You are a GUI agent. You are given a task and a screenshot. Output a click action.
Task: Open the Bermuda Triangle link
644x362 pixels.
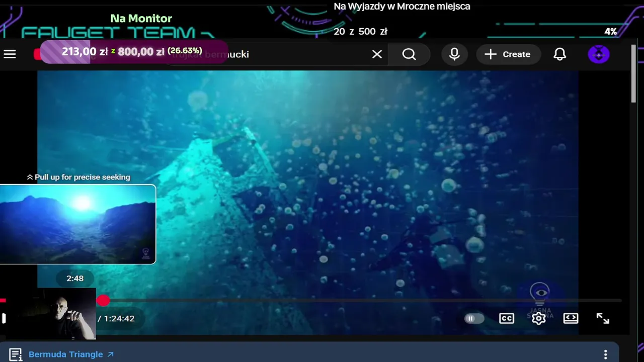(71, 354)
